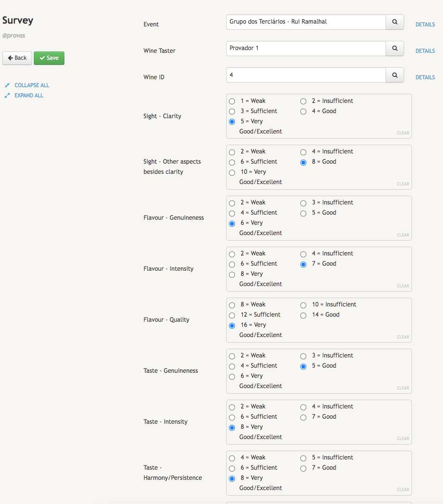Click the Event input field
The height and width of the screenshot is (504, 443).
(306, 22)
